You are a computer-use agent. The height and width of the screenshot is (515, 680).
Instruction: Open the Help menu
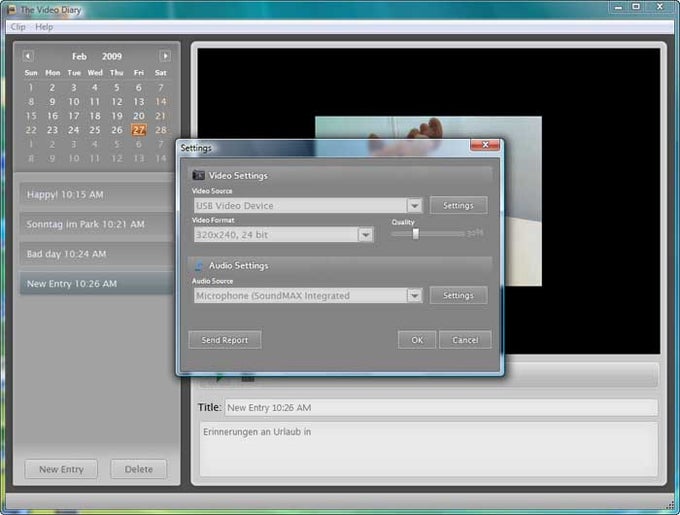coord(44,27)
